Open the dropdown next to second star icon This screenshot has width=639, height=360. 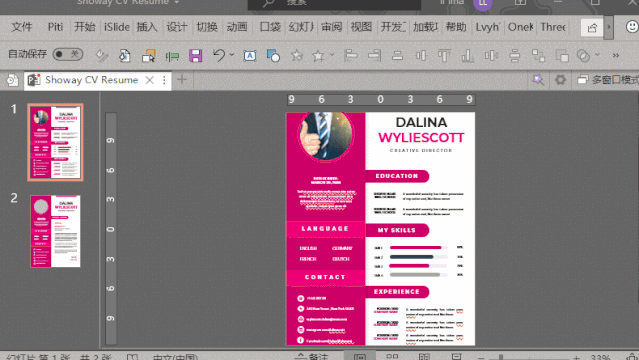(332, 55)
